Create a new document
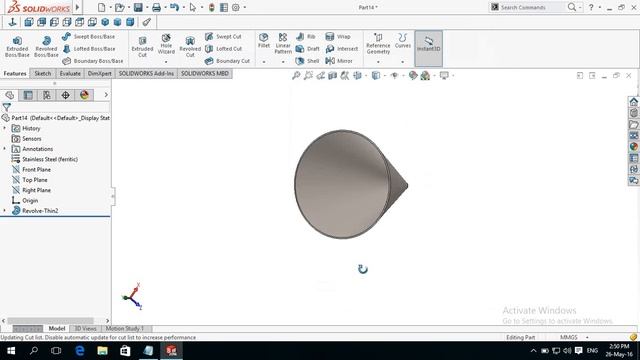Viewport: 640px width, 360px height. (x=101, y=7)
